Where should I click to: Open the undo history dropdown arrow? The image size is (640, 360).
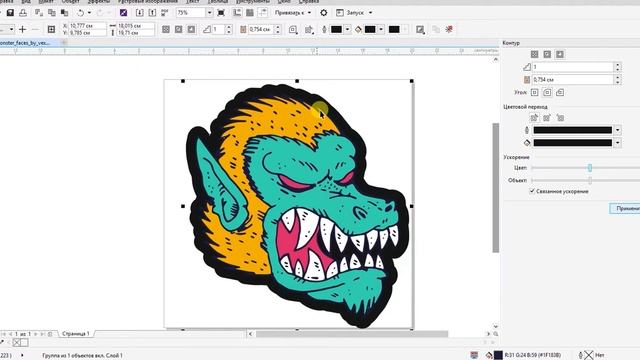point(89,13)
